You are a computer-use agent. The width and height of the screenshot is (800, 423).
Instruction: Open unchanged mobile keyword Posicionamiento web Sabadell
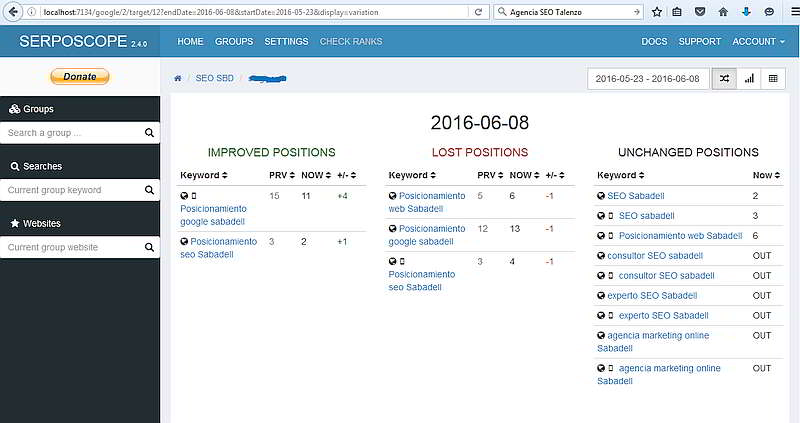[x=681, y=235]
